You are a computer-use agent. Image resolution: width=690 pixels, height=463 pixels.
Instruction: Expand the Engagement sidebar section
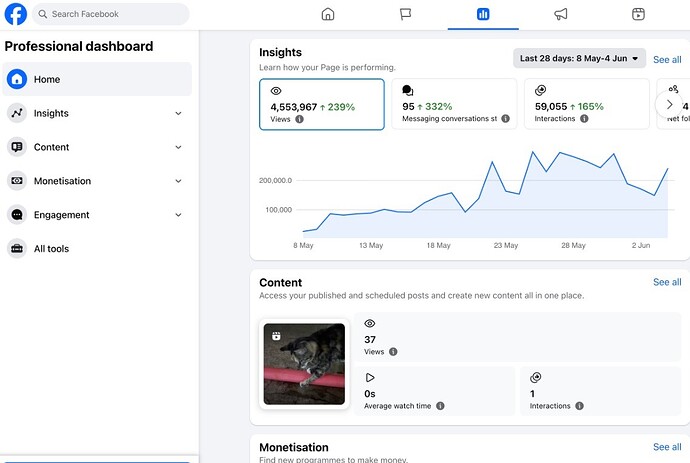pos(97,215)
